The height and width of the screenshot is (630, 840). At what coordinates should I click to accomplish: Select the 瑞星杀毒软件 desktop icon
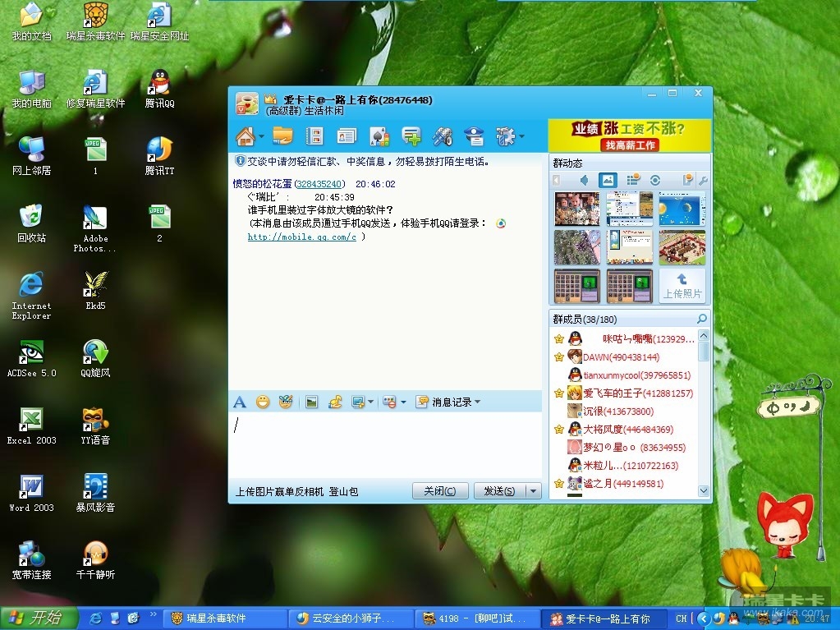click(x=95, y=21)
